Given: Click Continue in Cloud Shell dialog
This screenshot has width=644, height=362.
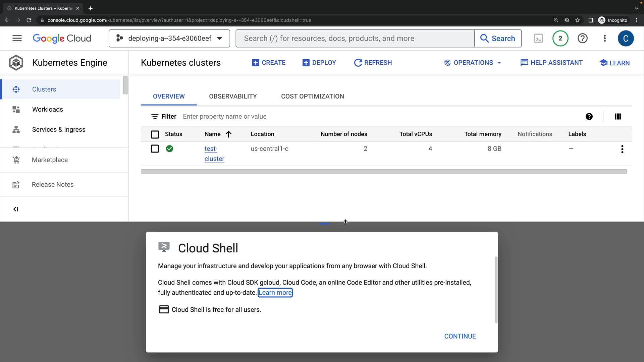Looking at the screenshot, I should [460, 336].
